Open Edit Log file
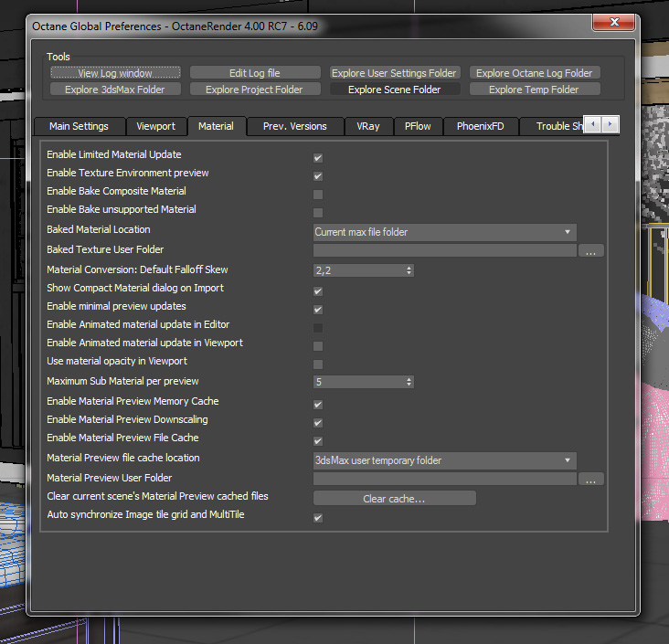The width and height of the screenshot is (669, 644). tap(255, 73)
